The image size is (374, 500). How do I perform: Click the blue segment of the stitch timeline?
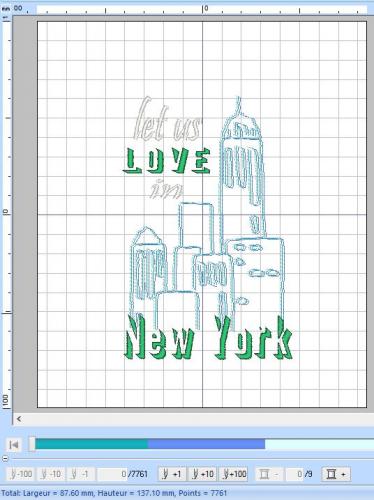click(206, 444)
